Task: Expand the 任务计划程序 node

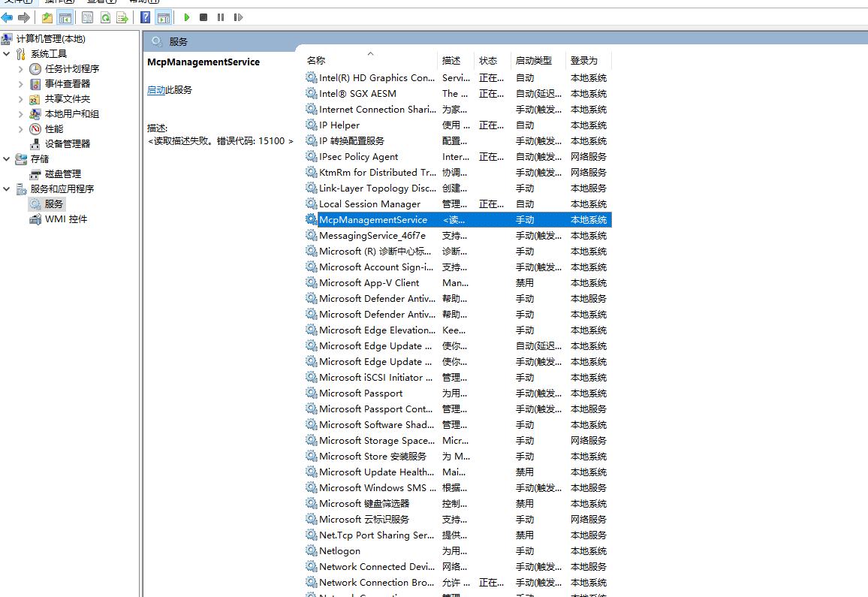Action: point(20,68)
